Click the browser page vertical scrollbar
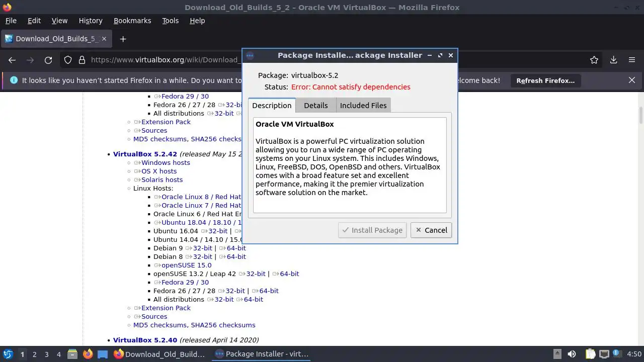 pos(641,115)
